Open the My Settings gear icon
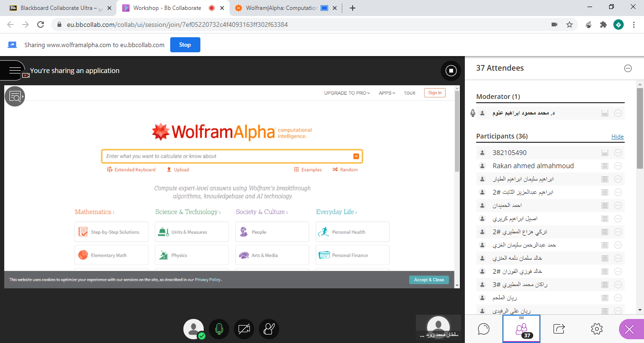644x343 pixels. pos(597,329)
